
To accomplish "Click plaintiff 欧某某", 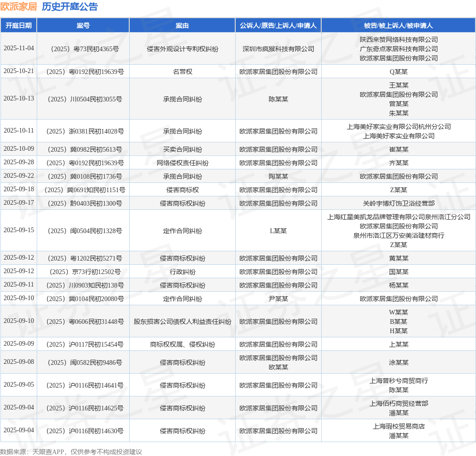I will pos(278,367).
